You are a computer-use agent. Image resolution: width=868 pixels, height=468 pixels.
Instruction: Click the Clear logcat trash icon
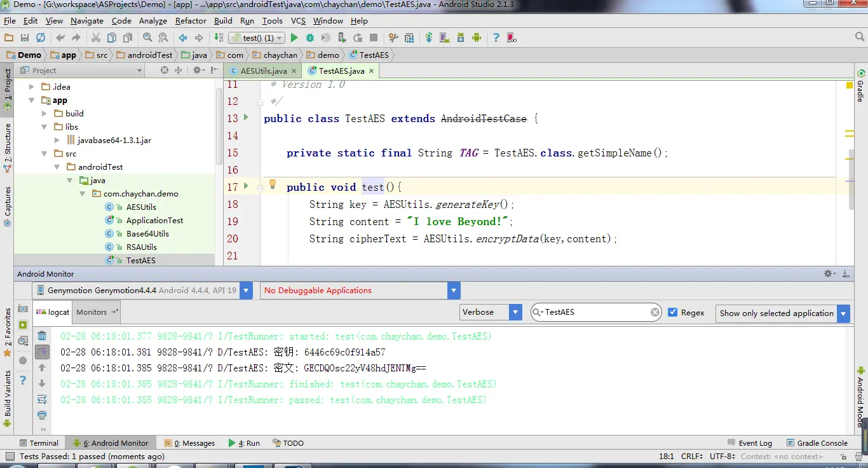point(42,336)
